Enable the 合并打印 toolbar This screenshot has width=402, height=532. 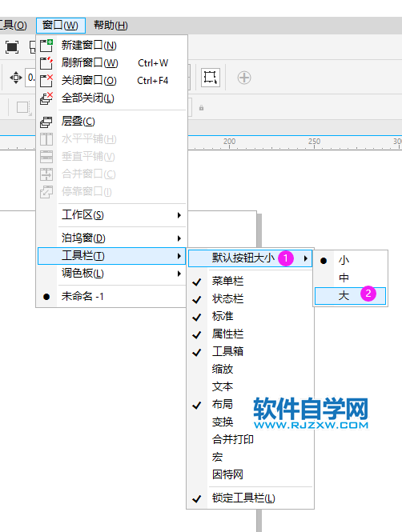(250, 440)
